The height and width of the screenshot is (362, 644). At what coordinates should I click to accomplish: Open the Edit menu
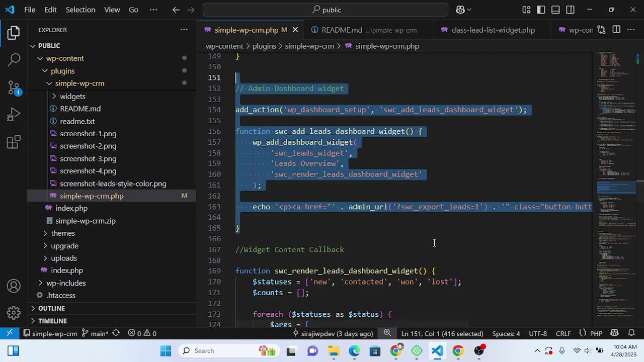[x=50, y=10]
